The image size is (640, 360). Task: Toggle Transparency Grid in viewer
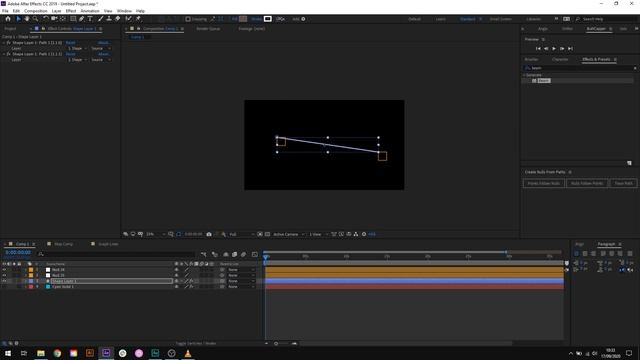pos(267,234)
